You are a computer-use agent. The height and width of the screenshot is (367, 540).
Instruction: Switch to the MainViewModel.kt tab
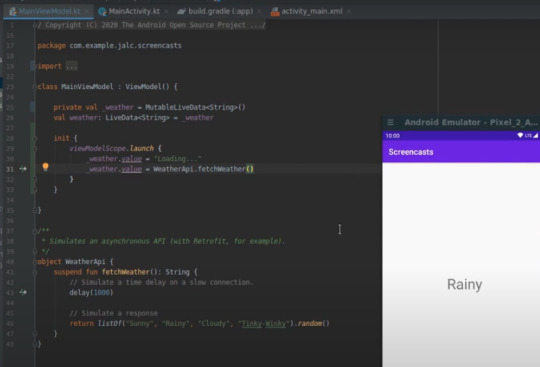click(x=49, y=11)
